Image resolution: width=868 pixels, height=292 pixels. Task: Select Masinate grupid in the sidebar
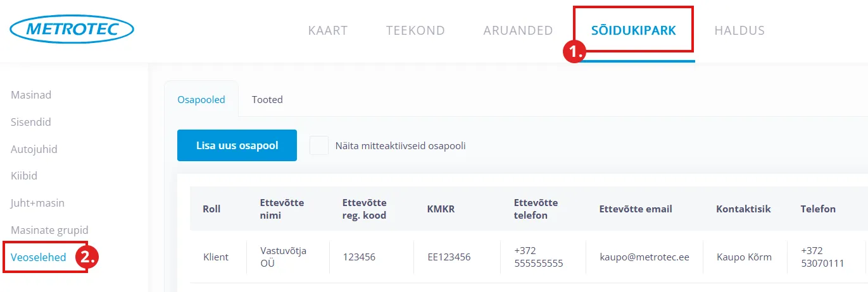(x=49, y=230)
